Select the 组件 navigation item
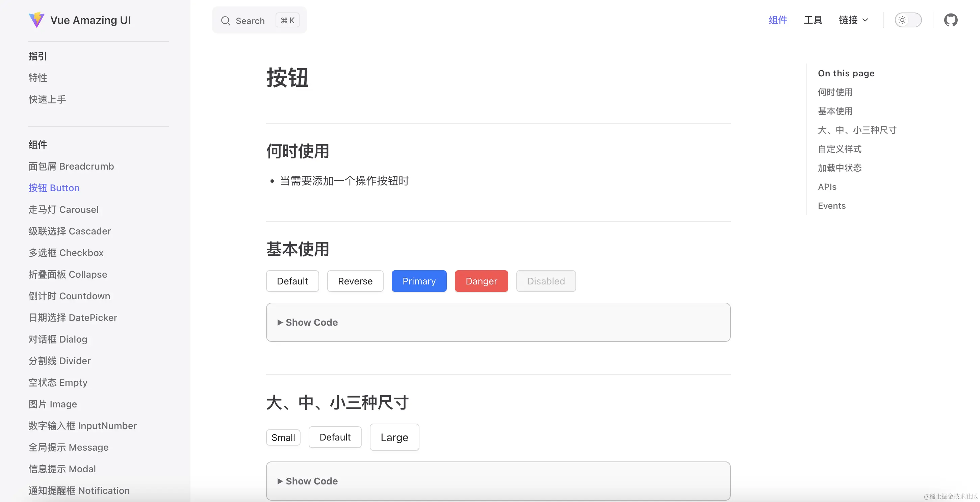 point(778,20)
